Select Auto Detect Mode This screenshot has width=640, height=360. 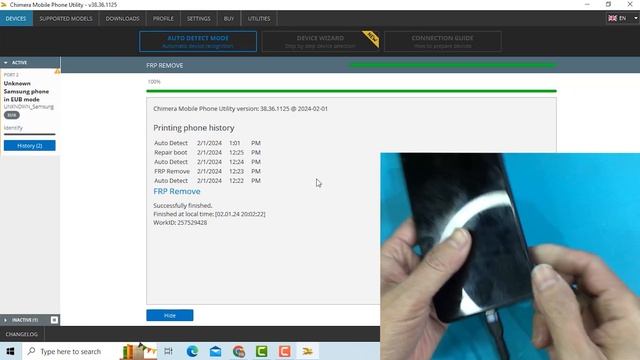click(x=198, y=41)
